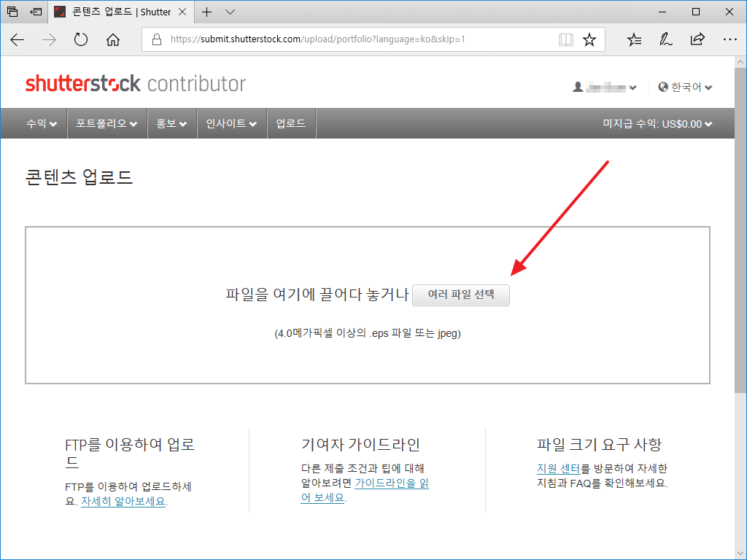Click the Share page icon
The image size is (747, 560).
click(697, 39)
